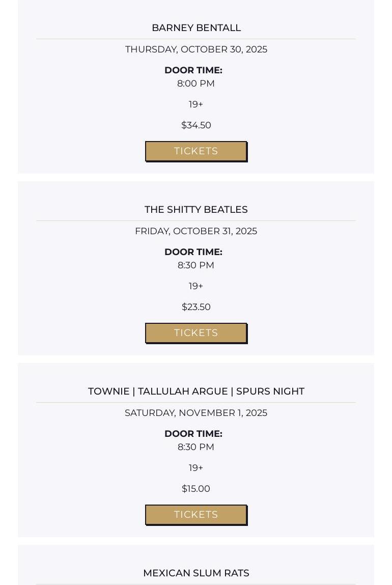392x585 pixels.
Task: Click the Mexican Slum Rats event title
Action: [x=196, y=573]
